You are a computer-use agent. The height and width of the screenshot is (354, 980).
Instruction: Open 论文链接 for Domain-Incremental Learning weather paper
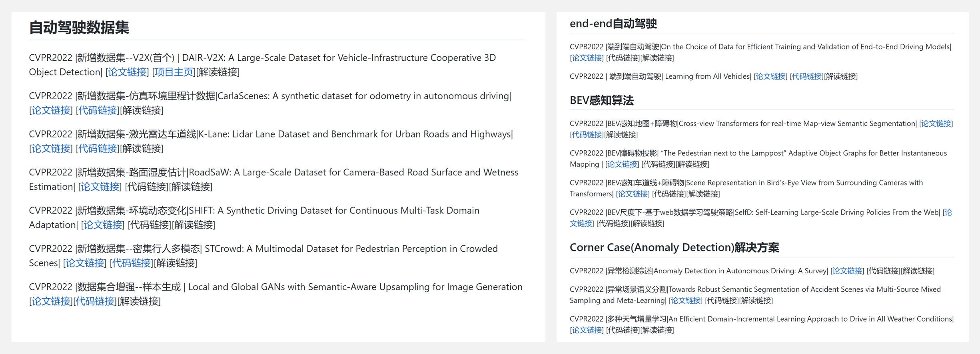tap(587, 330)
